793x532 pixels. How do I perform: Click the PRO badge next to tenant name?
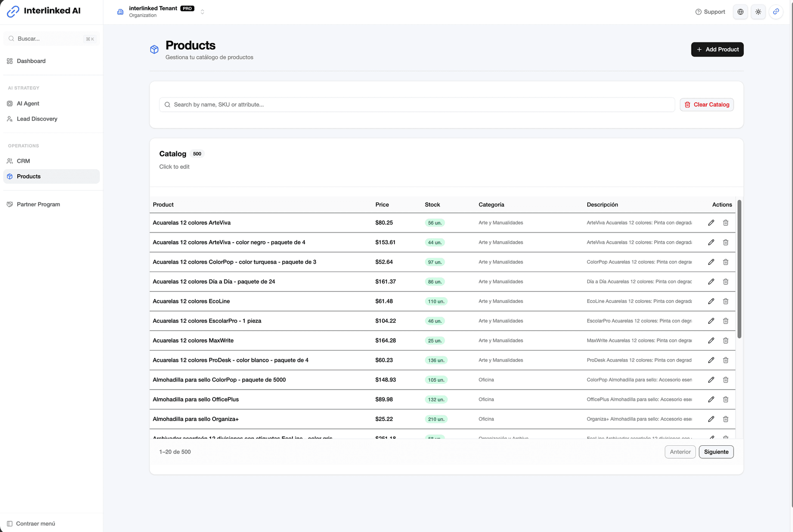(187, 8)
